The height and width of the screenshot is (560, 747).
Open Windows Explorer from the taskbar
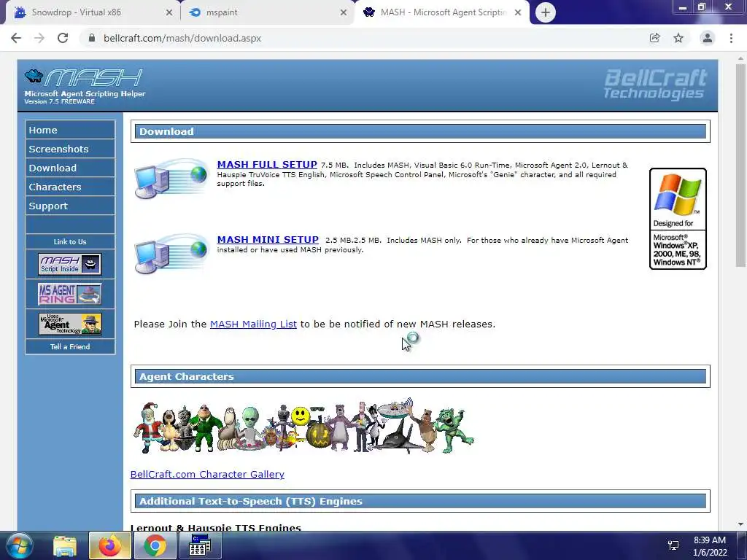point(65,546)
